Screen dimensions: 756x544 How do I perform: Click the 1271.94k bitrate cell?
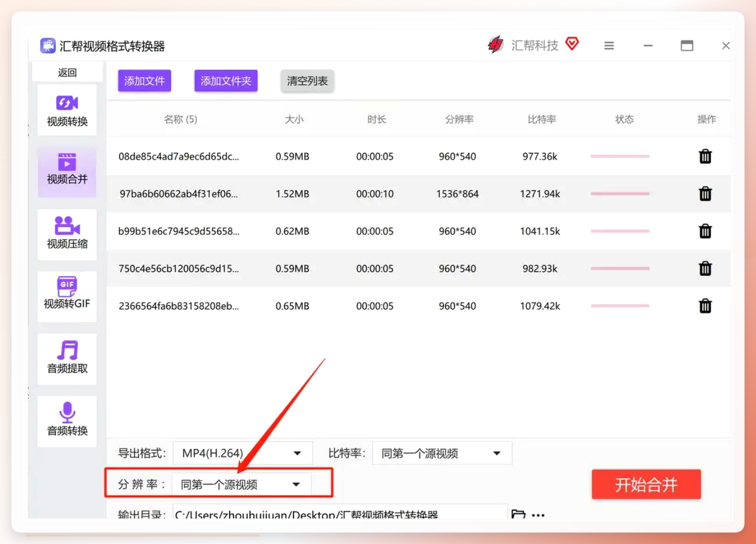click(x=540, y=194)
